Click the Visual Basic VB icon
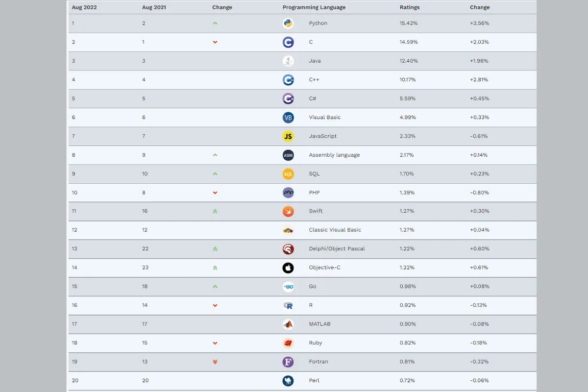 coord(288,118)
